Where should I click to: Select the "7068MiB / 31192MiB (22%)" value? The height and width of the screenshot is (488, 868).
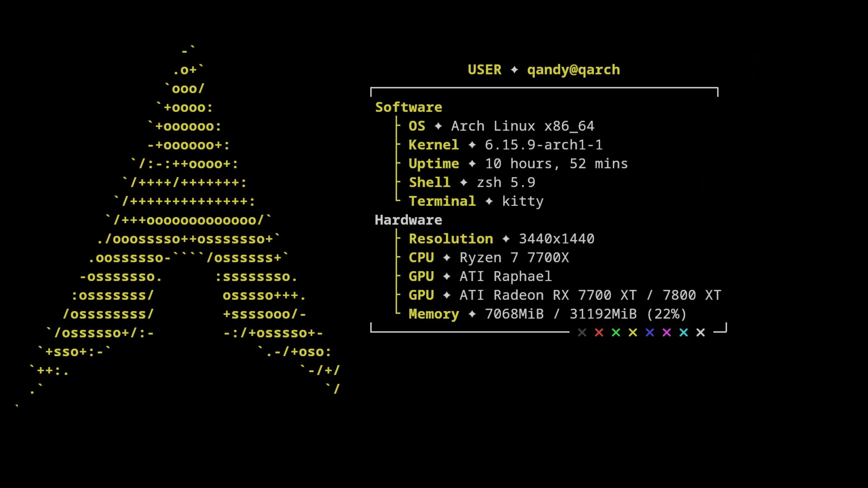pos(586,314)
